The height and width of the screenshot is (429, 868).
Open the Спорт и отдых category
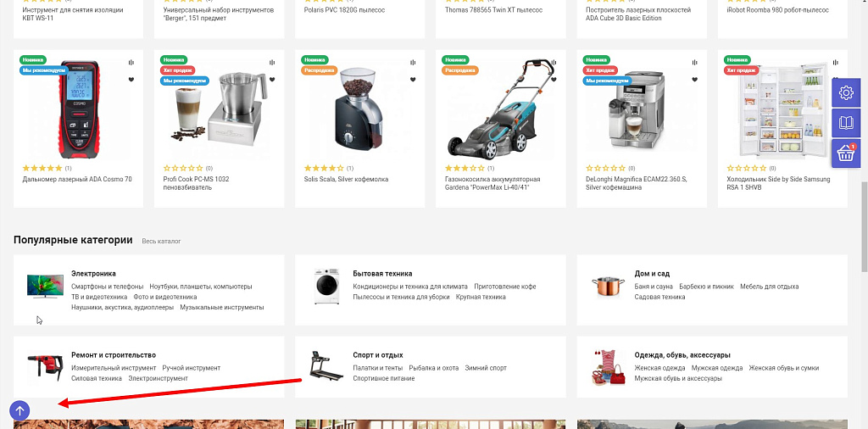[x=377, y=355]
